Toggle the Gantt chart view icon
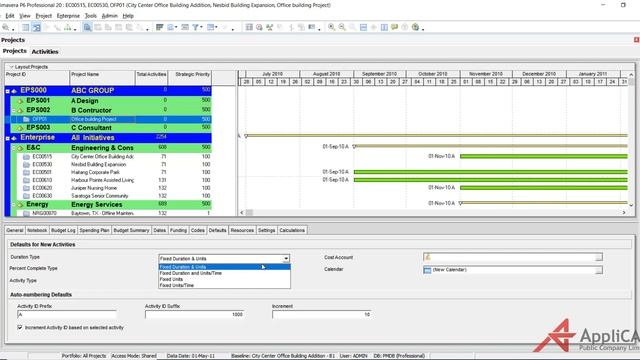 point(36,27)
